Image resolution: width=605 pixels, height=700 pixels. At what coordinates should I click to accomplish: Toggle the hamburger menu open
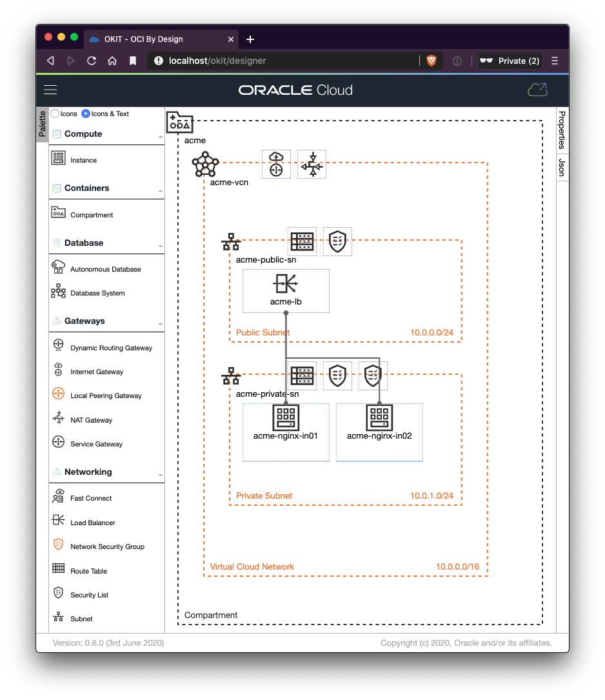pyautogui.click(x=50, y=90)
